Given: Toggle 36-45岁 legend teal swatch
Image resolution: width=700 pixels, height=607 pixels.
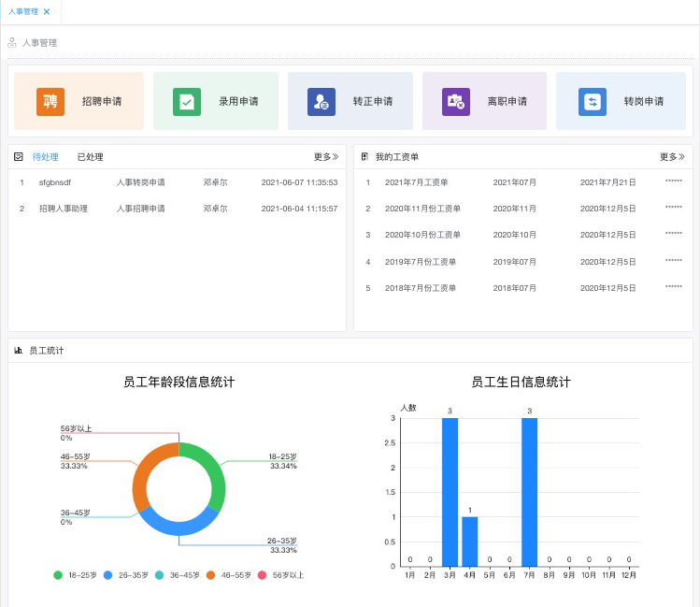Looking at the screenshot, I should [159, 575].
